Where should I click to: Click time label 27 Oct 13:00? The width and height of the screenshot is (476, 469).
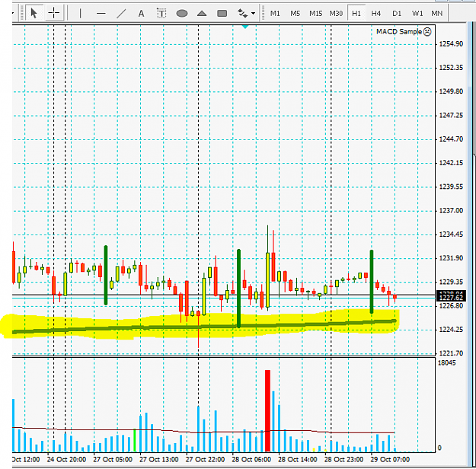tap(158, 460)
